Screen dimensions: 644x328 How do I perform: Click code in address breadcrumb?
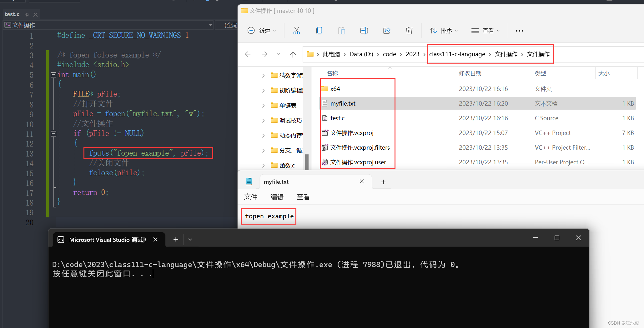[x=389, y=54]
